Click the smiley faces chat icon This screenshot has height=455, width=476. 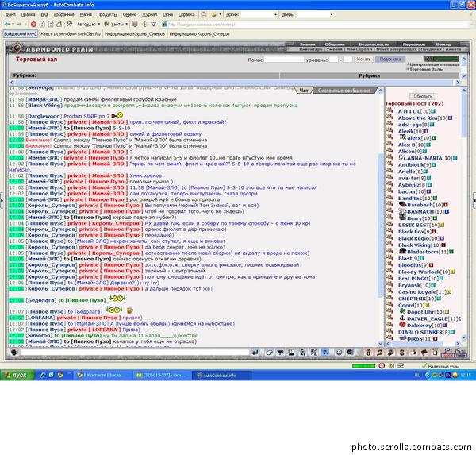point(339,352)
